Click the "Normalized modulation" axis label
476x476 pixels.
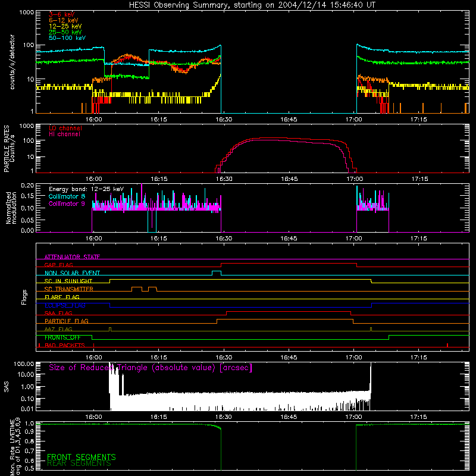(x=11, y=208)
